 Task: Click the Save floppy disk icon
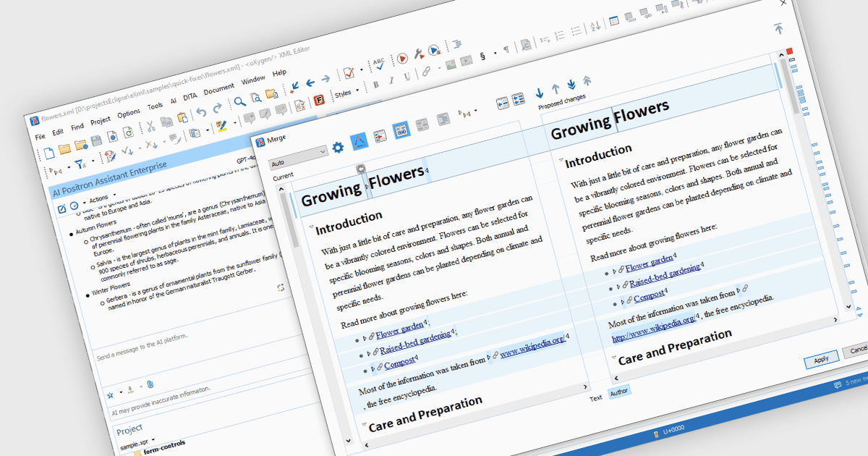coord(97,140)
